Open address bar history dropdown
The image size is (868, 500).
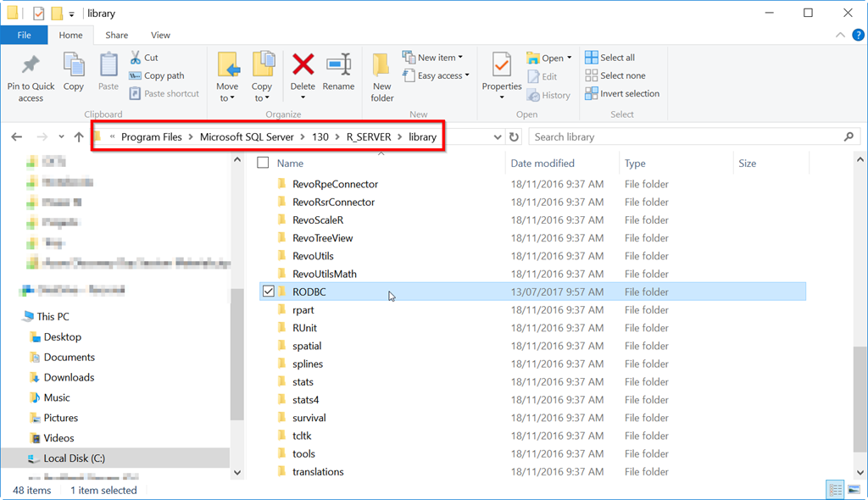pyautogui.click(x=497, y=137)
